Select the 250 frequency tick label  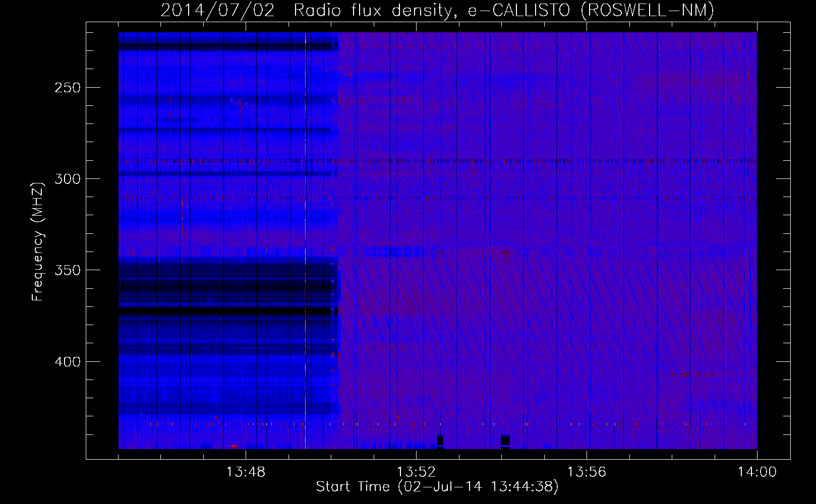(x=68, y=88)
